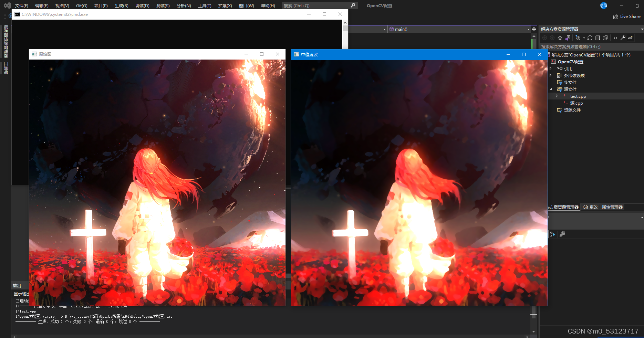Open the 测试(S) menu
The width and height of the screenshot is (644, 338).
coord(163,6)
